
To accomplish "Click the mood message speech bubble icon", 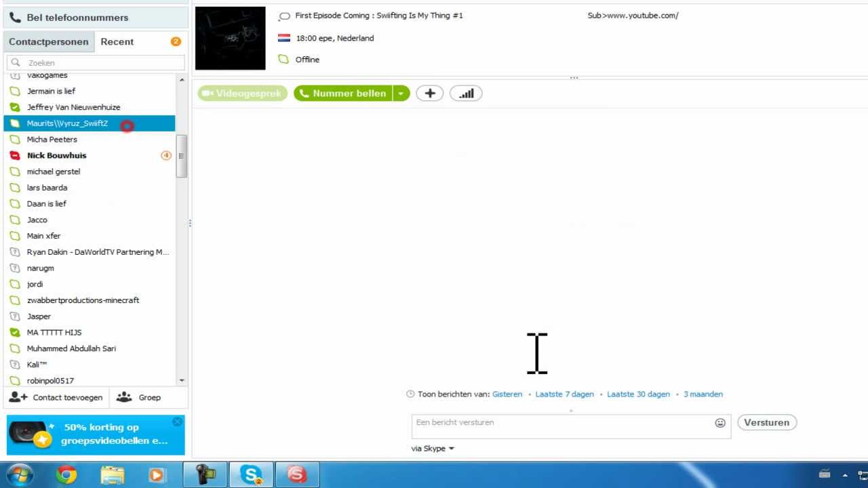I will (x=284, y=16).
